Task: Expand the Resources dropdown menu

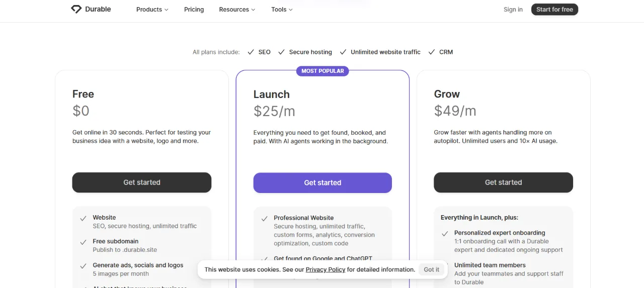Action: (x=237, y=10)
